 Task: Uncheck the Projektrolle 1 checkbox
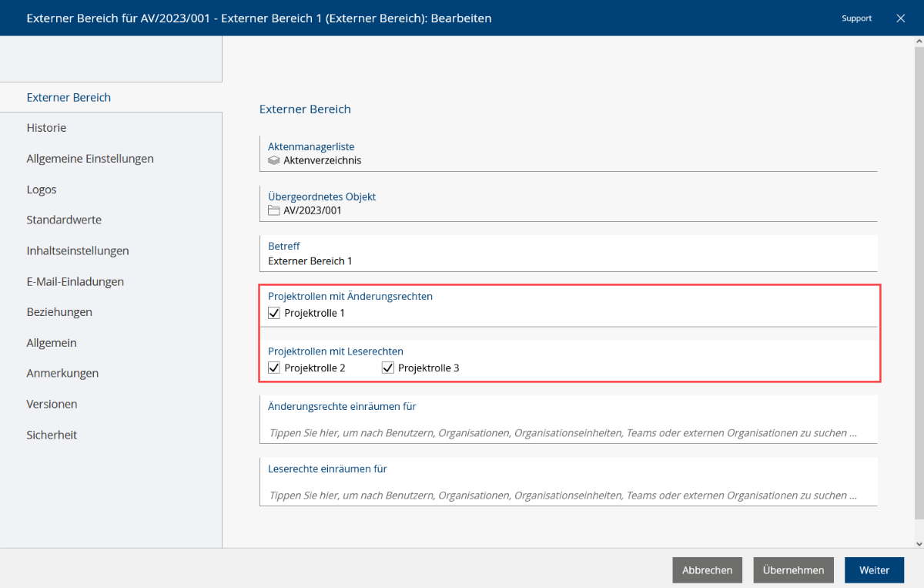pyautogui.click(x=273, y=313)
